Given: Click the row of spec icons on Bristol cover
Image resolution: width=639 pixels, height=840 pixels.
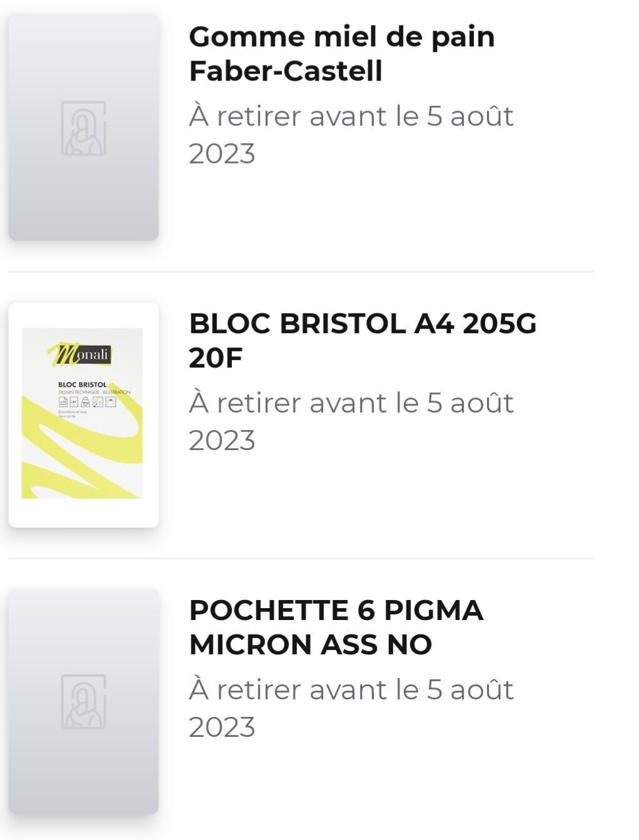Looking at the screenshot, I should (x=87, y=402).
